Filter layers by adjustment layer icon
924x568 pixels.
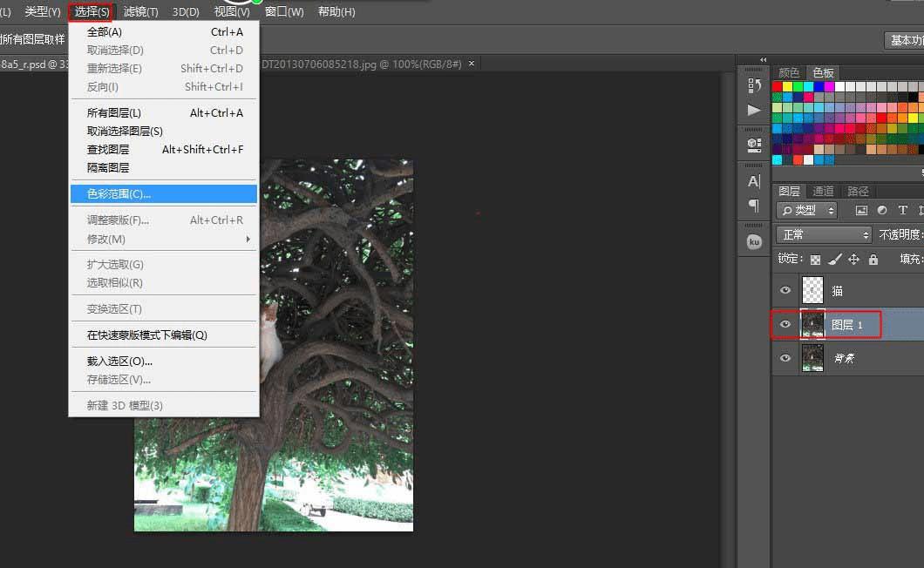coord(882,210)
